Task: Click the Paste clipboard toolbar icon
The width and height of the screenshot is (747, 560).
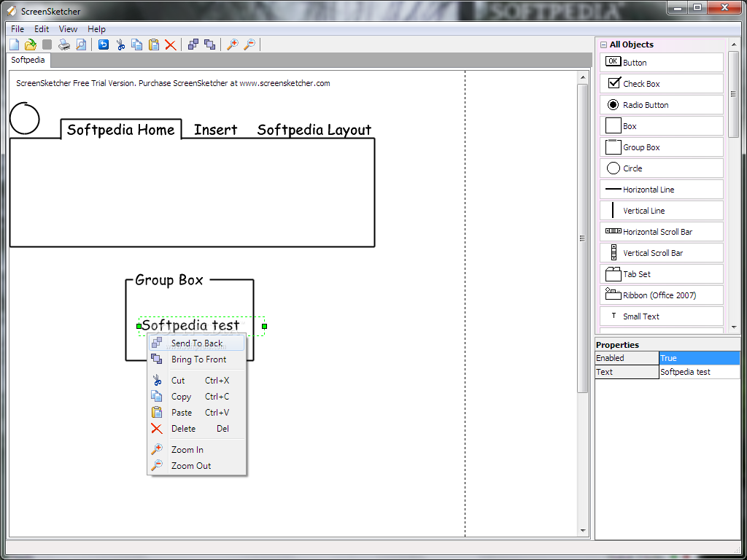Action: tap(154, 44)
